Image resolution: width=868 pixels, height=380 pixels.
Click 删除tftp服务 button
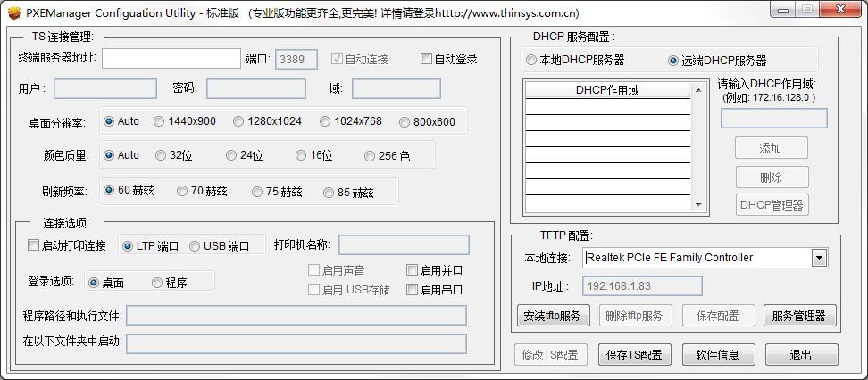coord(634,316)
